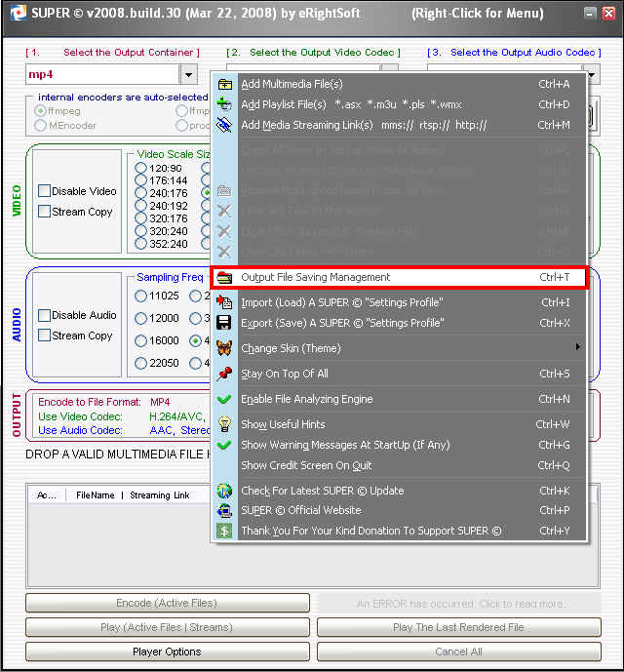Select video scale size 352:240

(141, 244)
